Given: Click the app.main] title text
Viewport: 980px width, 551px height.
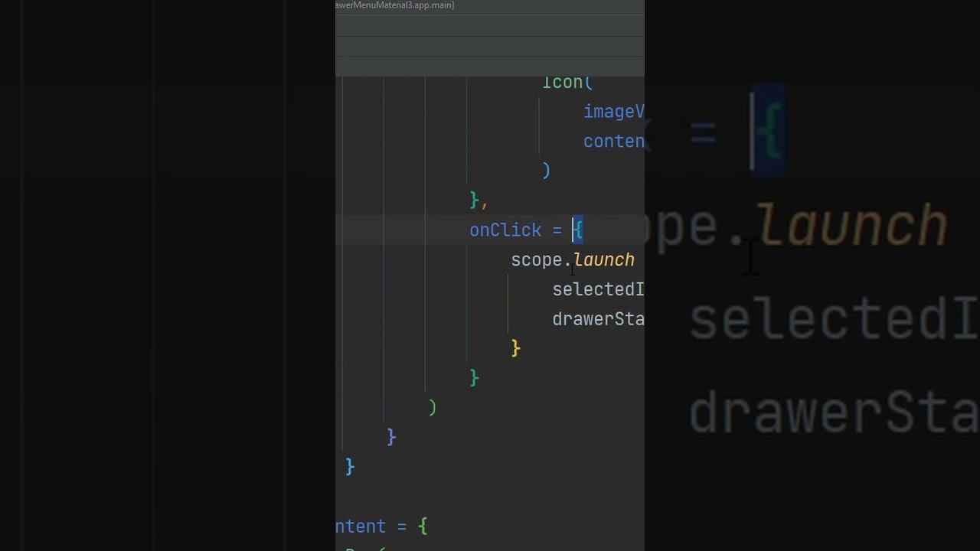Looking at the screenshot, I should tap(434, 5).
